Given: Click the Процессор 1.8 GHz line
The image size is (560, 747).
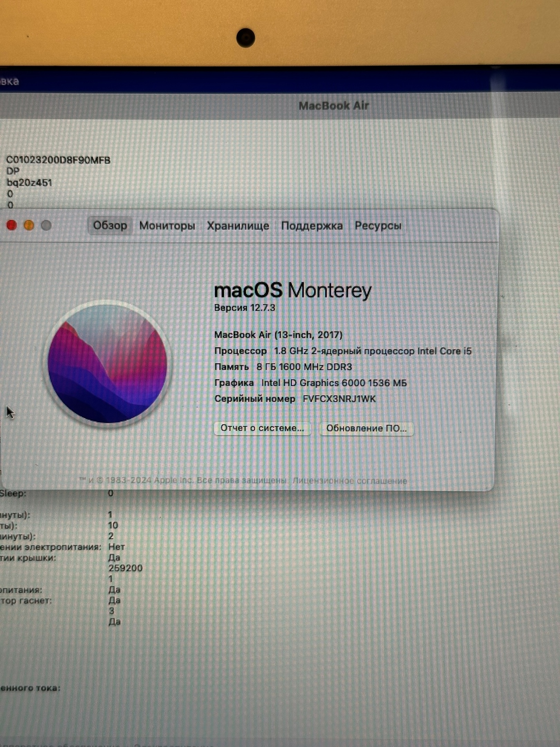Looking at the screenshot, I should (343, 351).
